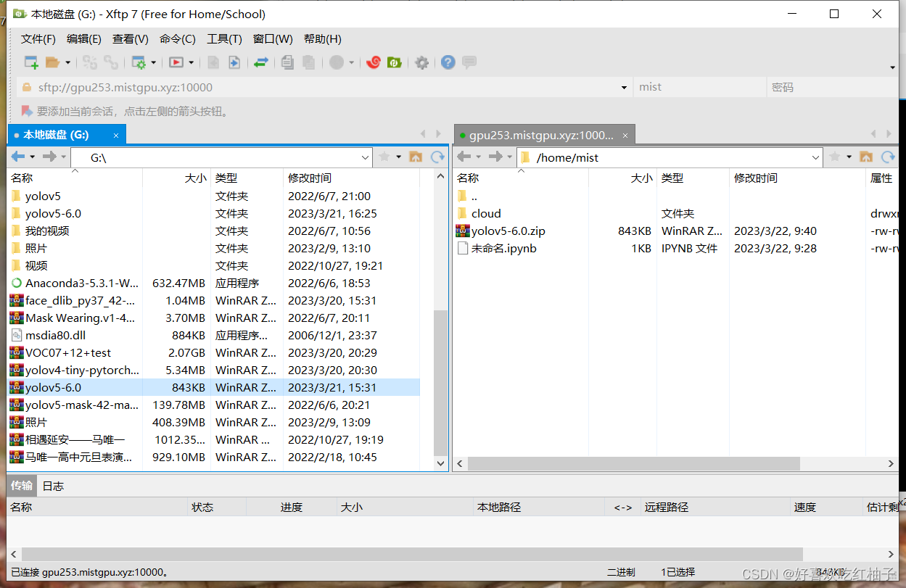This screenshot has height=588, width=906.
Task: Expand the Open Session dropdown arrow
Action: [x=67, y=63]
